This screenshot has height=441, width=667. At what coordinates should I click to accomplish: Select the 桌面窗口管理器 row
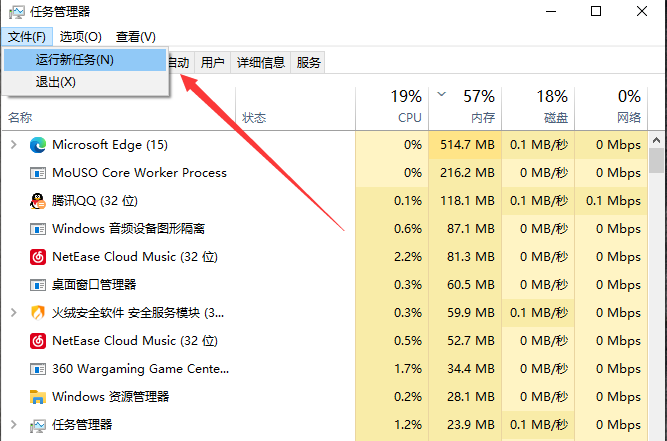(x=324, y=285)
